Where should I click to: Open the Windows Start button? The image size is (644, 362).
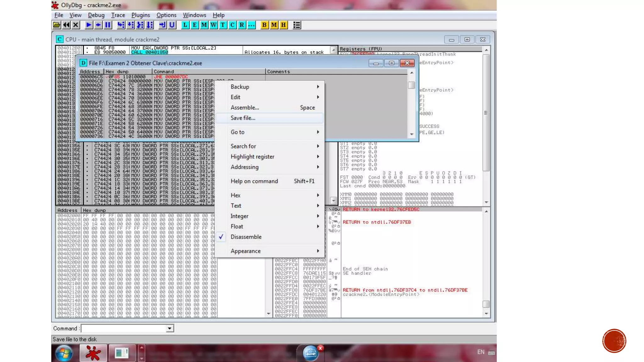[64, 353]
